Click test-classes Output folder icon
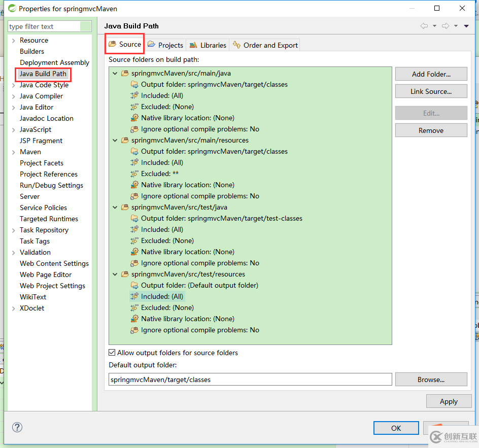Image resolution: width=479 pixels, height=448 pixels. point(134,218)
